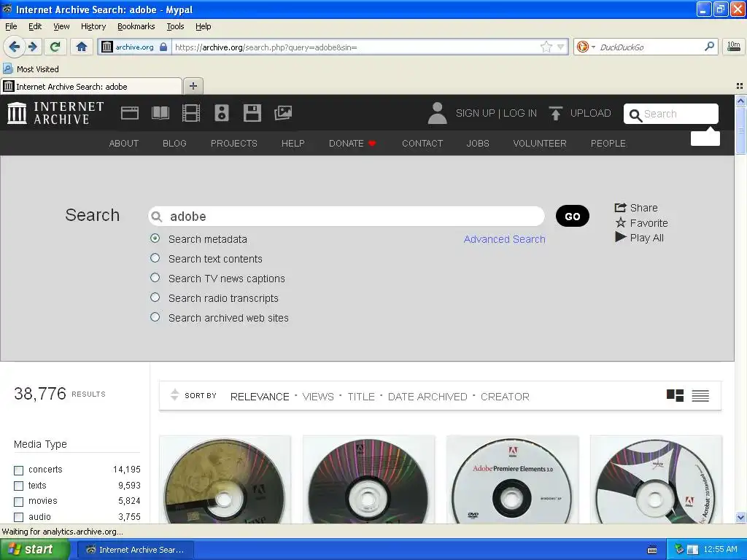Click the GO search button

point(572,216)
